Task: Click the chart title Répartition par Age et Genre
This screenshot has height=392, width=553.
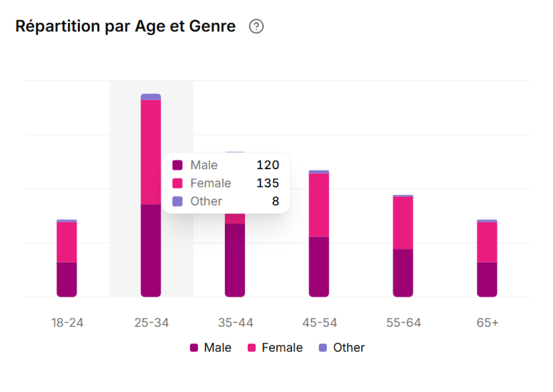Action: (125, 26)
